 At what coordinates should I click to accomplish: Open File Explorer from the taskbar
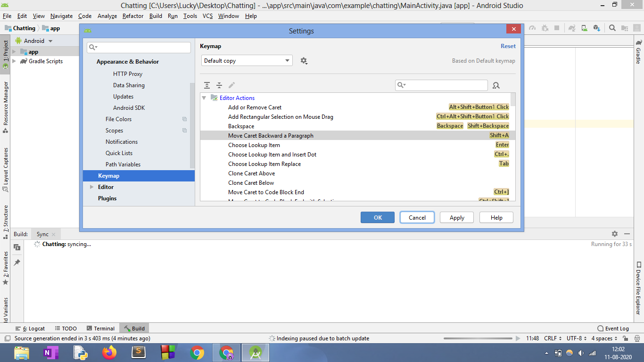[22, 353]
